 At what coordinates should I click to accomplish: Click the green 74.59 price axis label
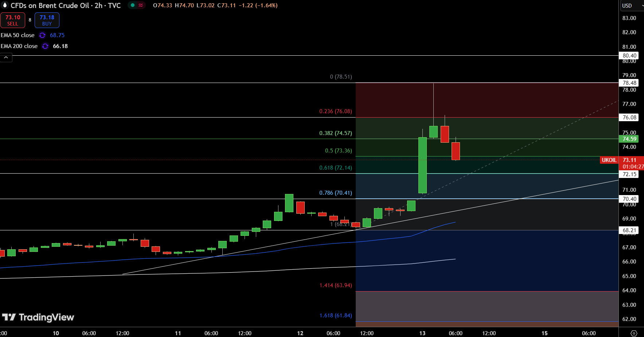point(629,139)
